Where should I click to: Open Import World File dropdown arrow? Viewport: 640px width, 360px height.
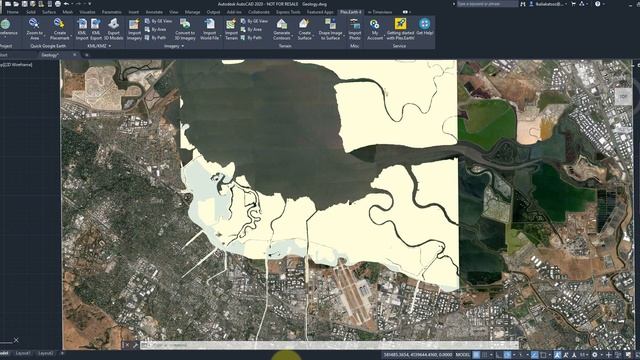click(x=221, y=36)
